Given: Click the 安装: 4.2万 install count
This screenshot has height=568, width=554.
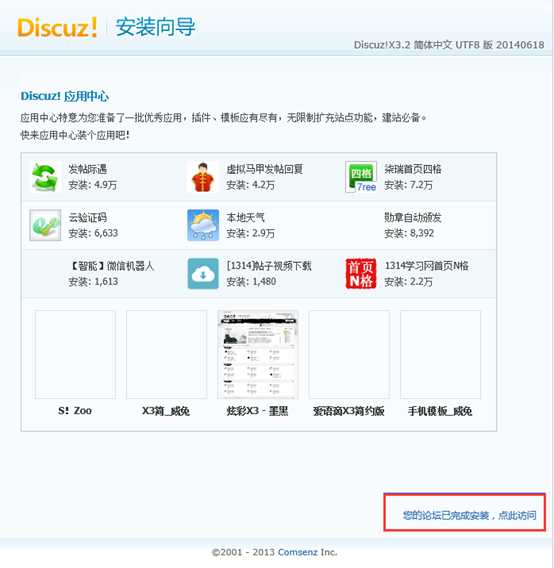Looking at the screenshot, I should coord(251,185).
